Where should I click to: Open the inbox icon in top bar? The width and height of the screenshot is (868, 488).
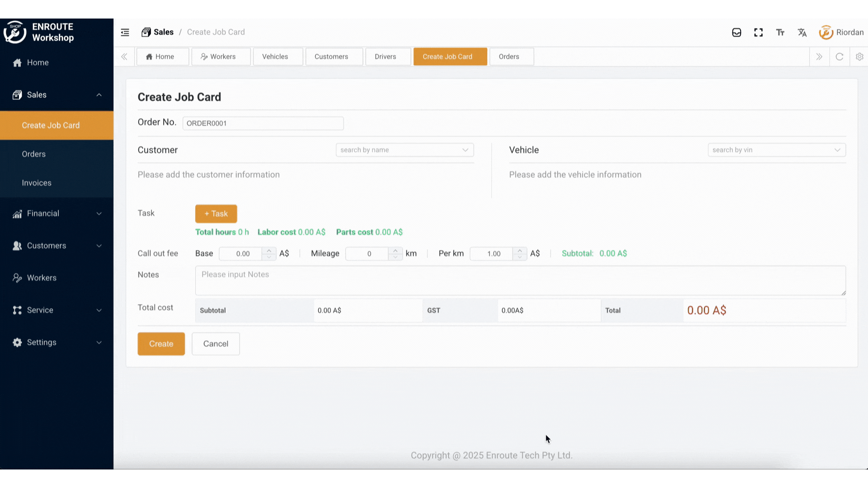736,32
